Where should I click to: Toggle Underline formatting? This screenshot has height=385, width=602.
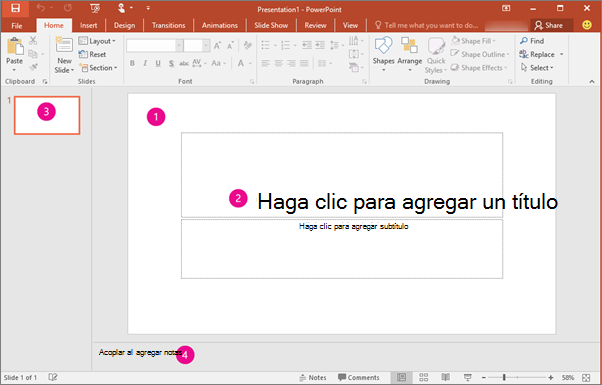[x=158, y=63]
